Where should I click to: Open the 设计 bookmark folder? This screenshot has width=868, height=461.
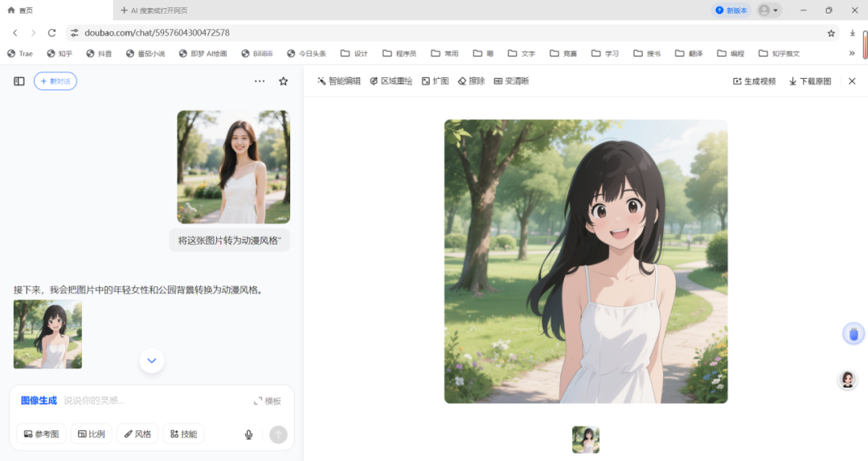click(354, 53)
